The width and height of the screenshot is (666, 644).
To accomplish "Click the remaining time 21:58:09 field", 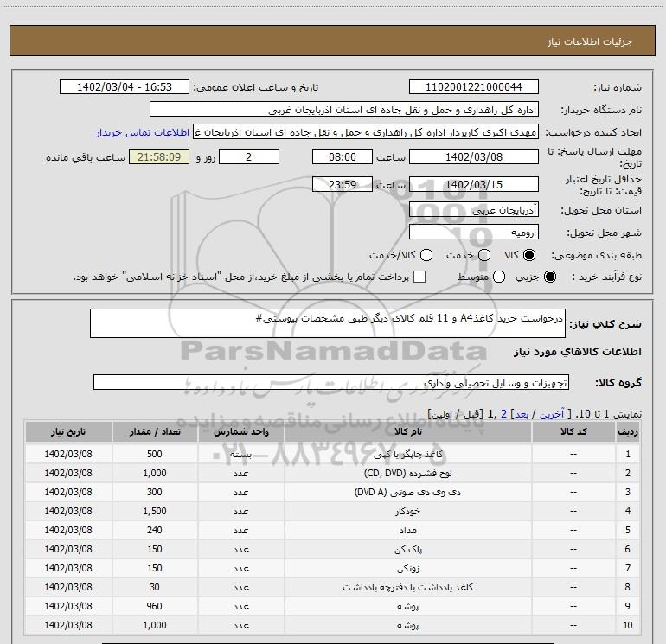I will click(x=159, y=156).
